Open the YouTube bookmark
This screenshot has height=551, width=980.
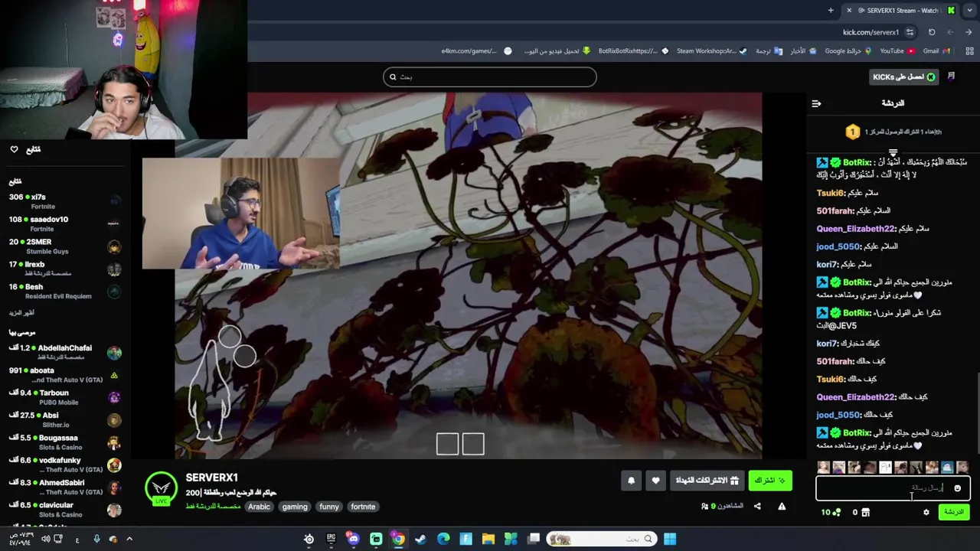[897, 51]
